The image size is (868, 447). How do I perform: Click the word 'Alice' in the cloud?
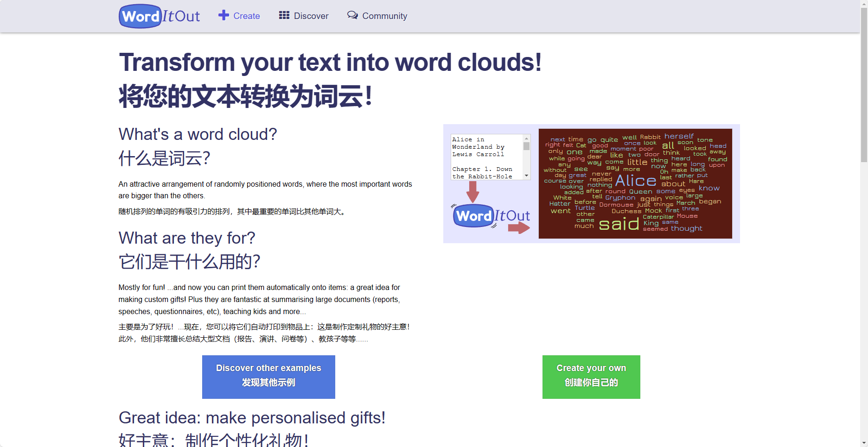point(636,181)
